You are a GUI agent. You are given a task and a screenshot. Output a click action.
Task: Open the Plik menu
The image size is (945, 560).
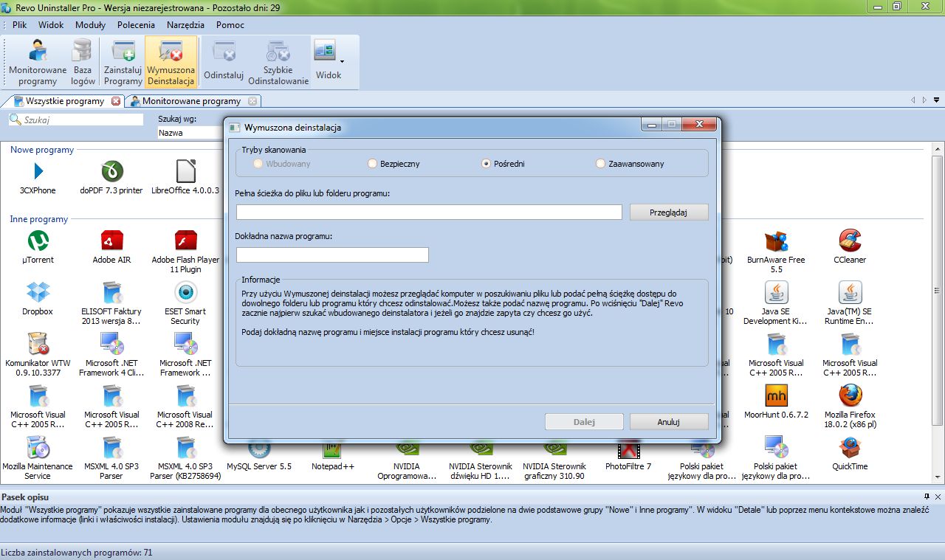20,24
